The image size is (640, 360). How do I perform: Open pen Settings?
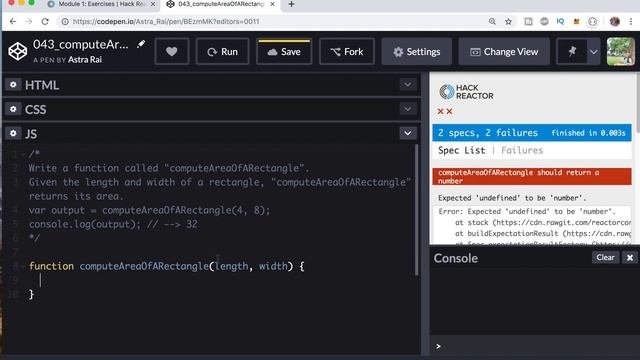pos(417,51)
